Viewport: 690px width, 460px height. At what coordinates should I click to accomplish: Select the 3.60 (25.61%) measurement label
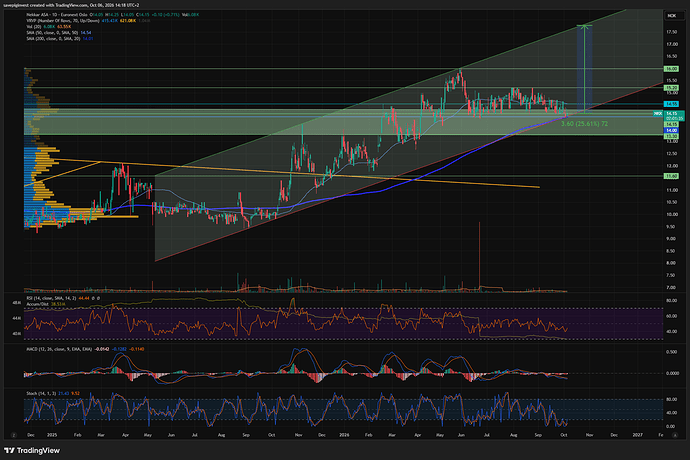584,124
